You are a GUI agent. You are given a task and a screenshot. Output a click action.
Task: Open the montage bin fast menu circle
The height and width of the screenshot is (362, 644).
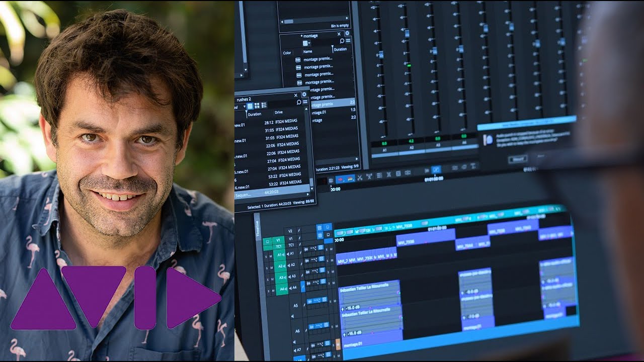tap(347, 33)
